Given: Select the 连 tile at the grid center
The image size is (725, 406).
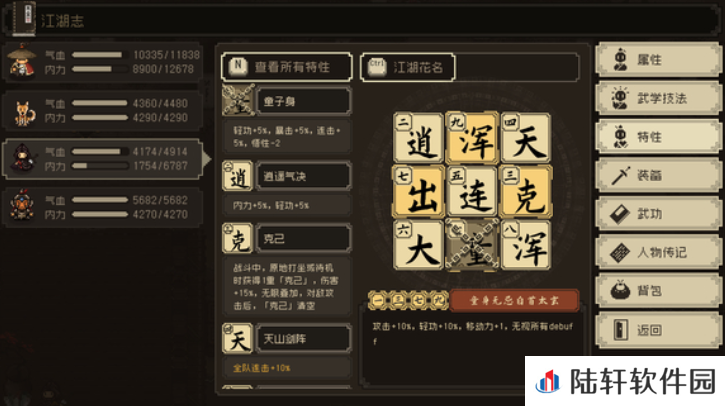Looking at the screenshot, I should tap(472, 191).
